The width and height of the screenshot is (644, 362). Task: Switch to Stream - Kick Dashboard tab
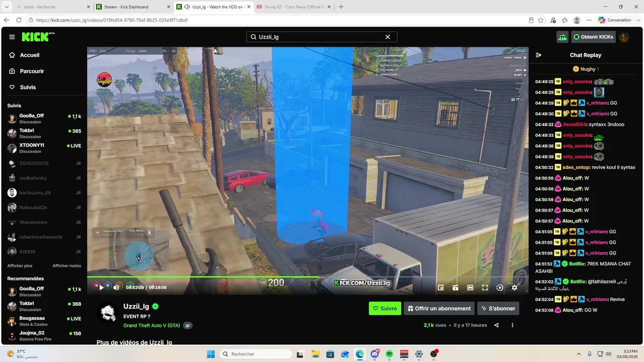pyautogui.click(x=133, y=7)
